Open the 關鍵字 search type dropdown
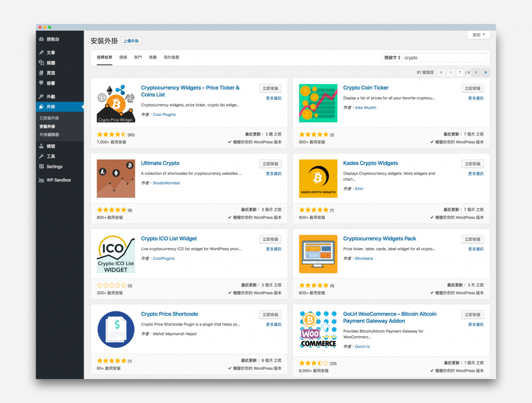The image size is (532, 403). click(392, 58)
